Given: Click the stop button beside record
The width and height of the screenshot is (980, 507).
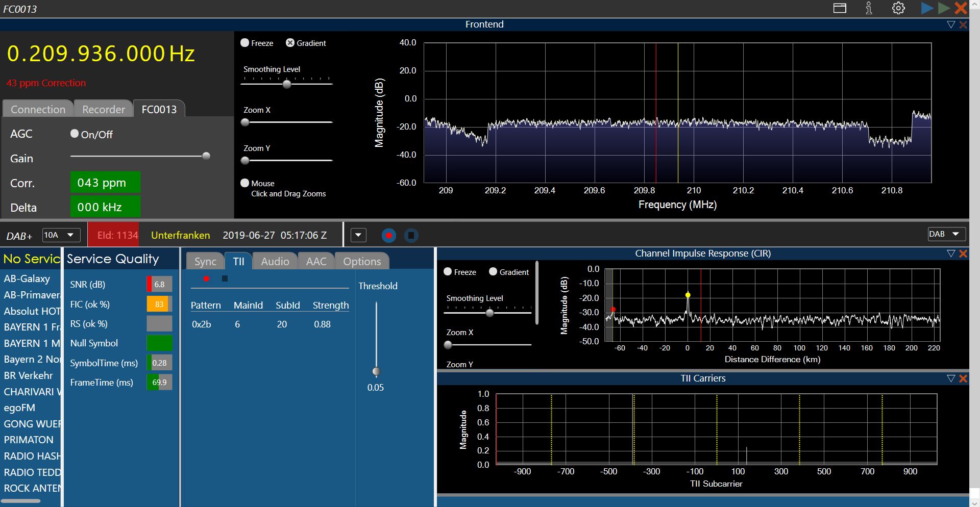Looking at the screenshot, I should tap(411, 235).
